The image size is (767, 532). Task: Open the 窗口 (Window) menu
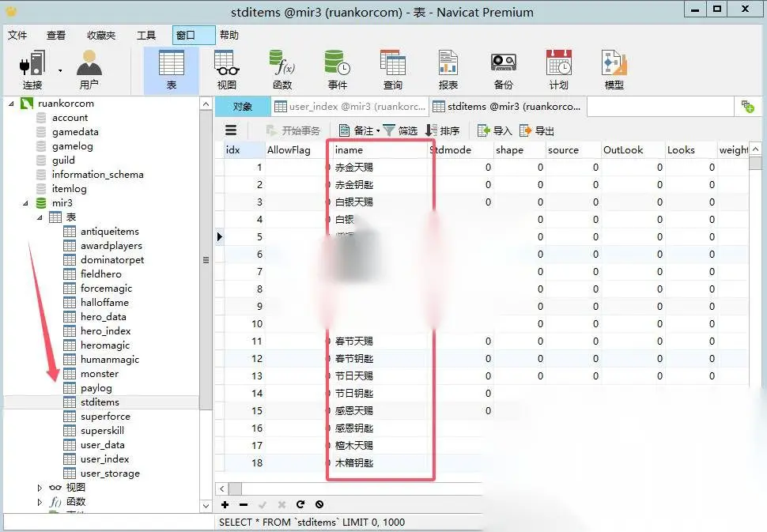coord(193,36)
